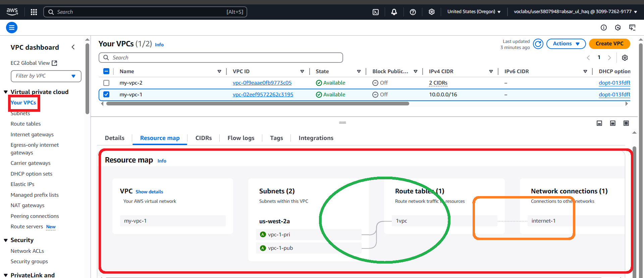Open the Filter by VPC dropdown
This screenshot has height=278, width=644.
tap(46, 76)
